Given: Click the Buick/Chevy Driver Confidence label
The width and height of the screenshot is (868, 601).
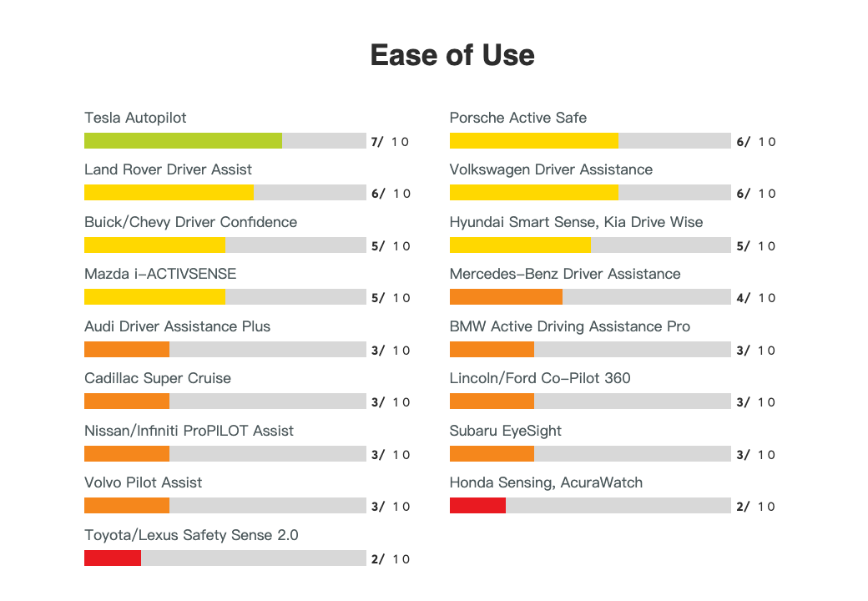Looking at the screenshot, I should [x=190, y=222].
